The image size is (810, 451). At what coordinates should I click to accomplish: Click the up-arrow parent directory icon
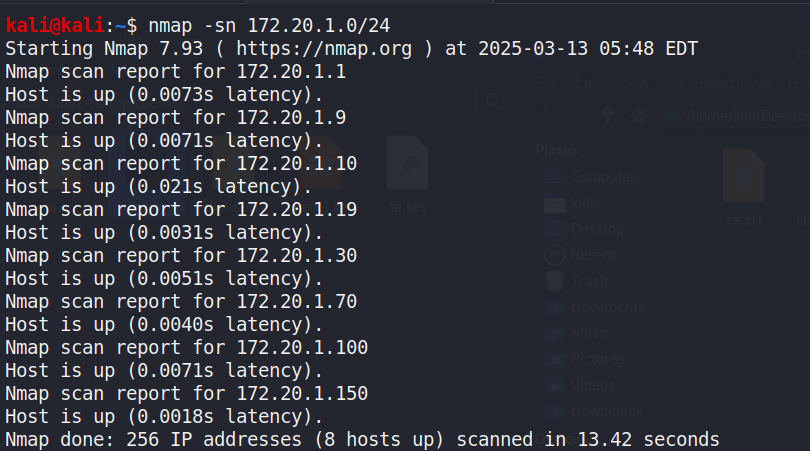[608, 115]
